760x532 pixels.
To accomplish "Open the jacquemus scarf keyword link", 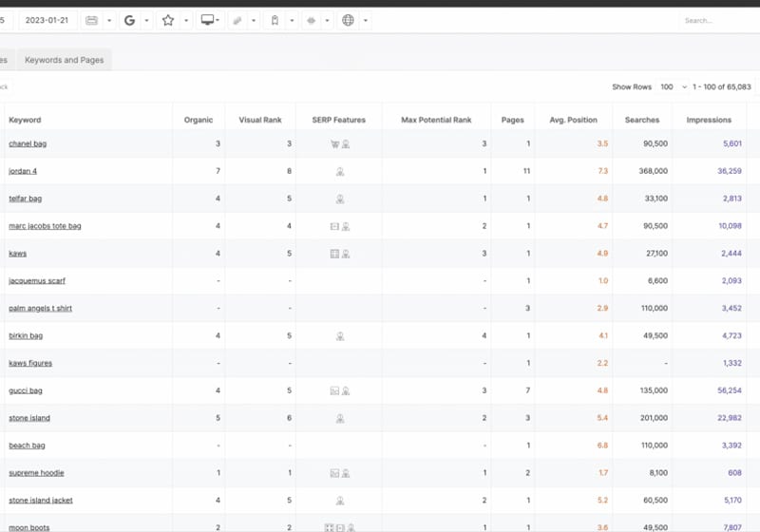I will click(37, 281).
